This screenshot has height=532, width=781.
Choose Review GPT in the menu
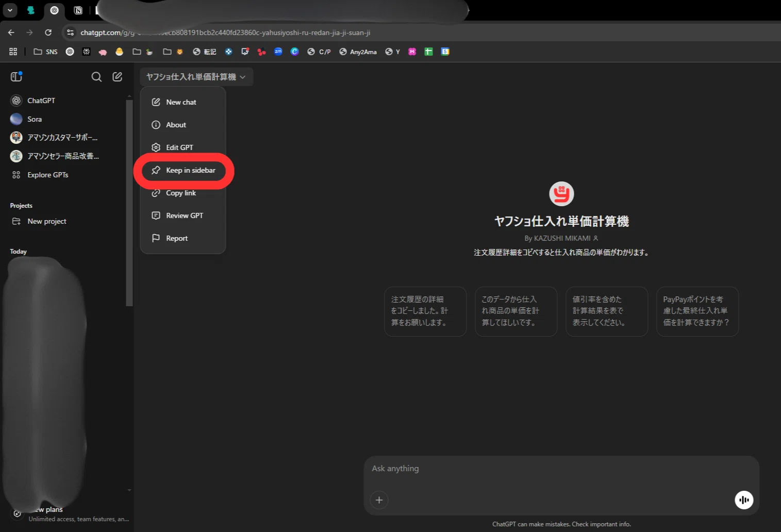(x=183, y=215)
